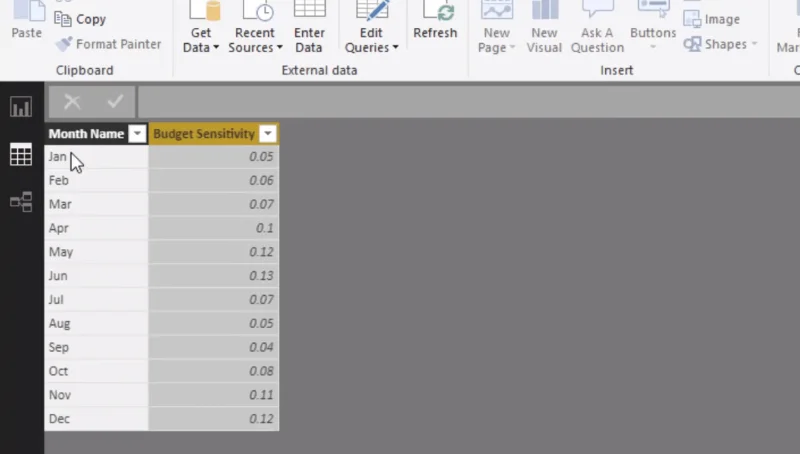
Task: Click Ask A Question button
Action: point(597,28)
